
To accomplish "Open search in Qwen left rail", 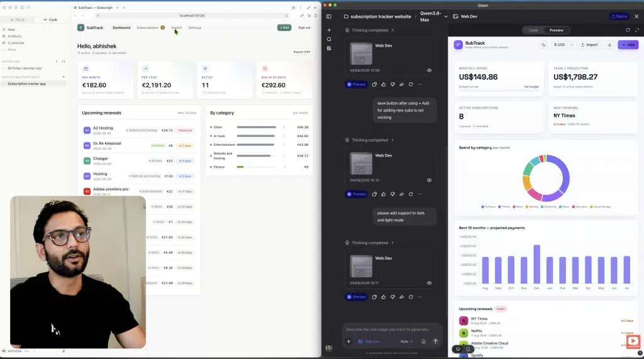I will tap(329, 40).
